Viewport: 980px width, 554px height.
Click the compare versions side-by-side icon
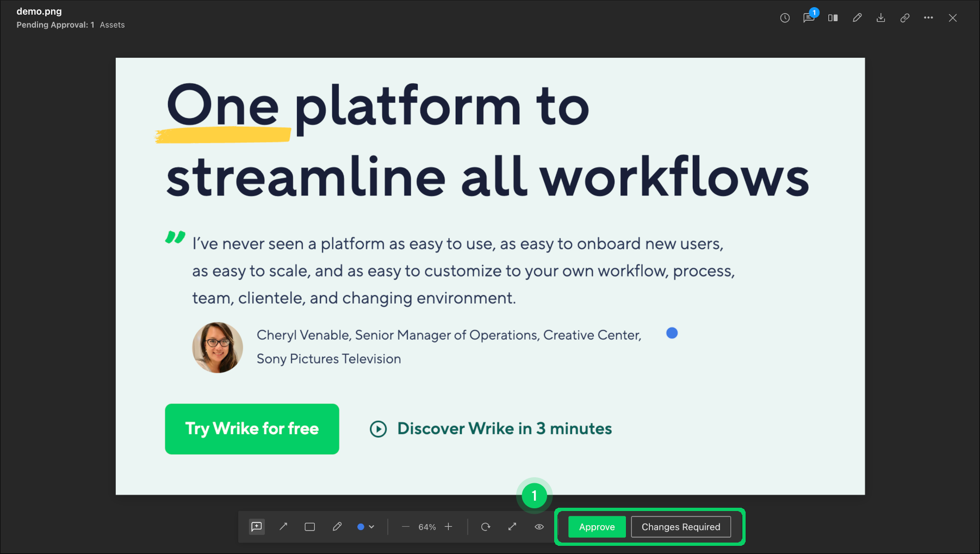point(833,18)
